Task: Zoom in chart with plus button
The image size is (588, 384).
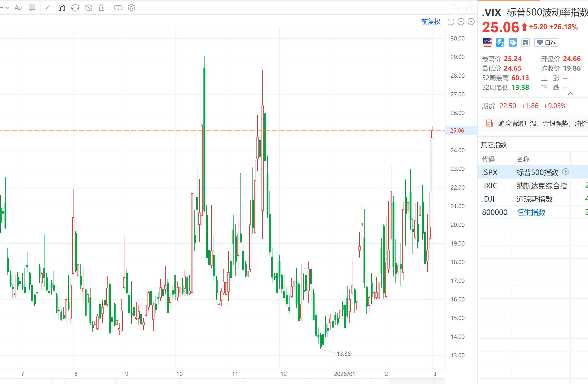Action: coord(471,22)
